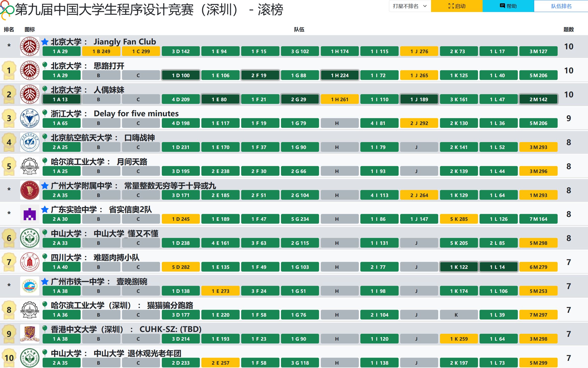
Task: Click the HIT logo for team 月间天路
Action: coord(30,166)
